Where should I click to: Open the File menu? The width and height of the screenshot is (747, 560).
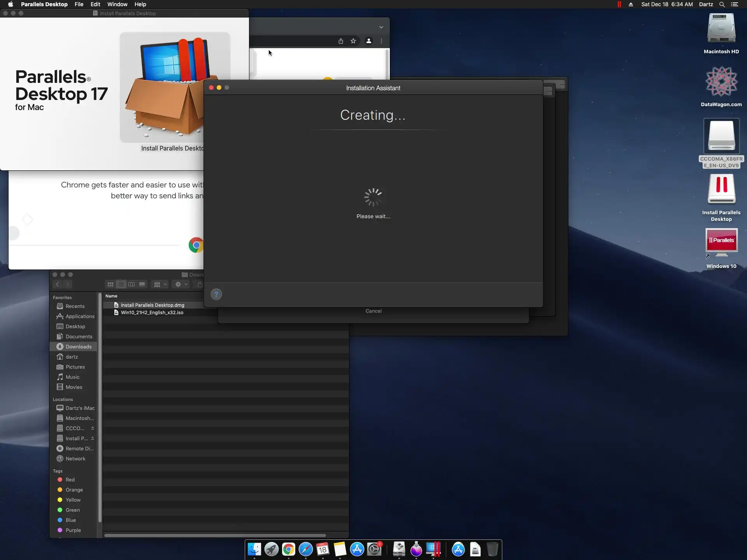click(x=79, y=4)
